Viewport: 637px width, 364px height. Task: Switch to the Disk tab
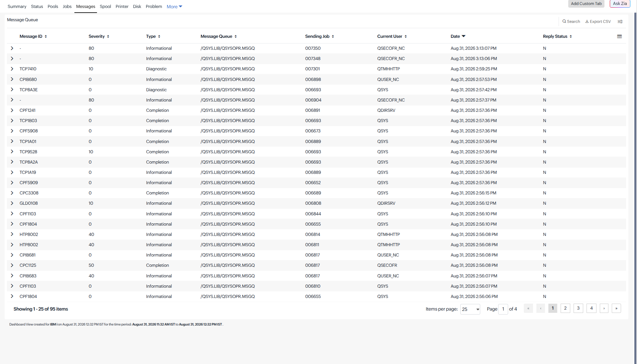[137, 7]
